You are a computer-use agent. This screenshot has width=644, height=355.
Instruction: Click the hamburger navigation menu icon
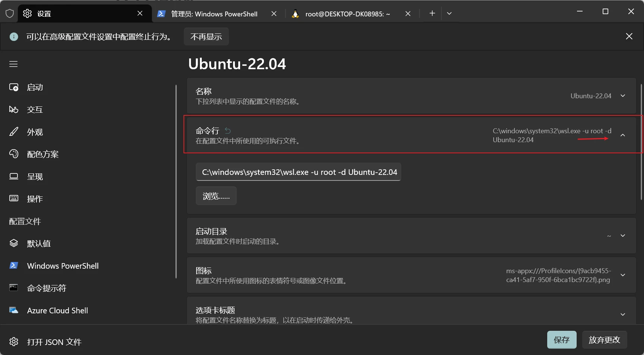pos(13,64)
